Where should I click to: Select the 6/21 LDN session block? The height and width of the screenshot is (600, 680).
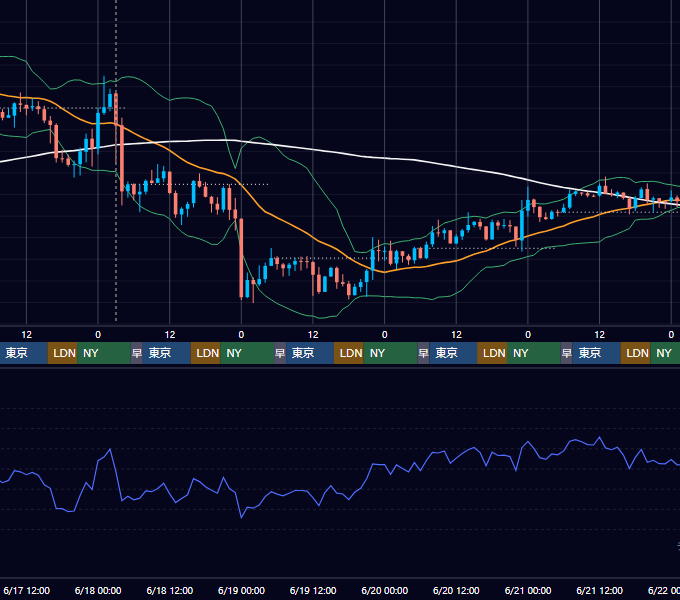click(x=636, y=353)
